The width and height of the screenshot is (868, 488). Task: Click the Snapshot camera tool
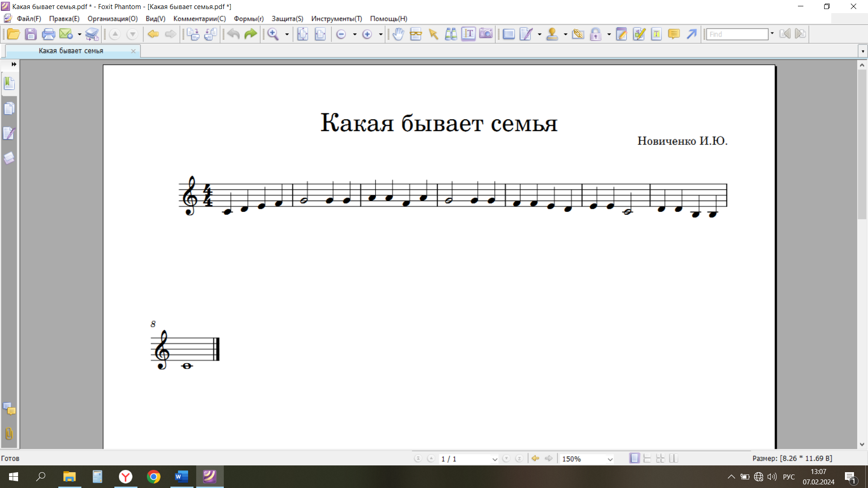click(486, 34)
